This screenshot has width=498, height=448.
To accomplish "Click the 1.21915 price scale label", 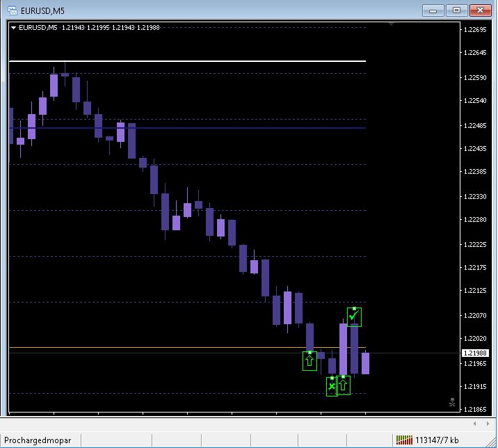I will point(475,386).
